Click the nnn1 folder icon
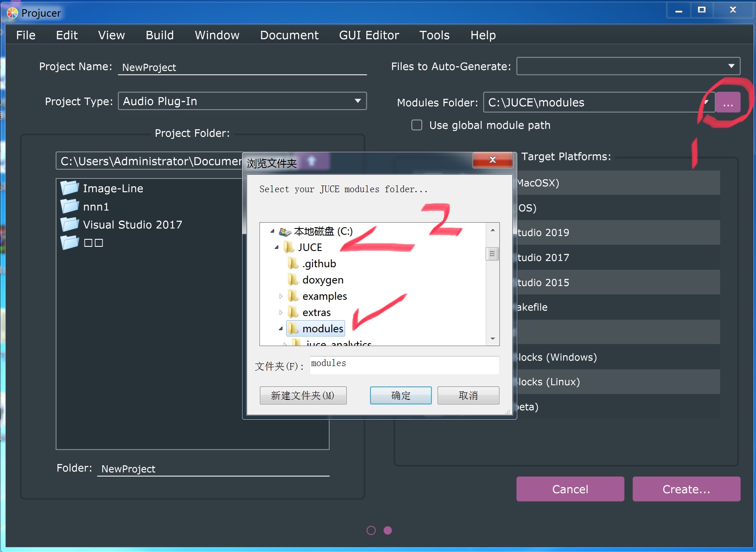Viewport: 756px width, 552px height. click(69, 207)
